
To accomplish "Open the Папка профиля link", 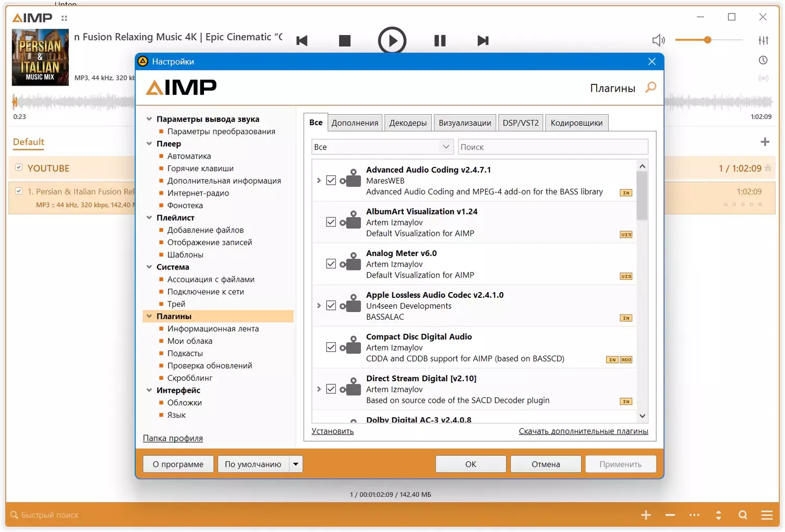I will pos(173,439).
